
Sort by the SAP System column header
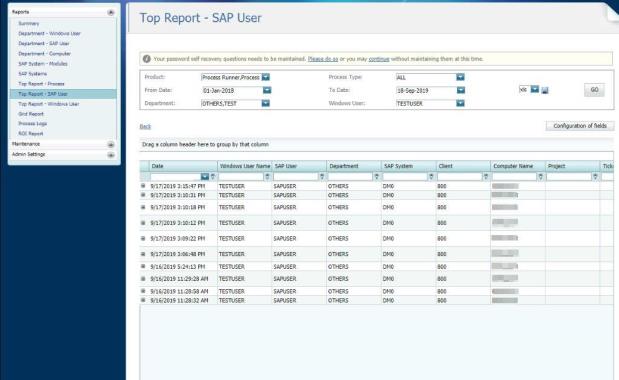[x=409, y=166]
